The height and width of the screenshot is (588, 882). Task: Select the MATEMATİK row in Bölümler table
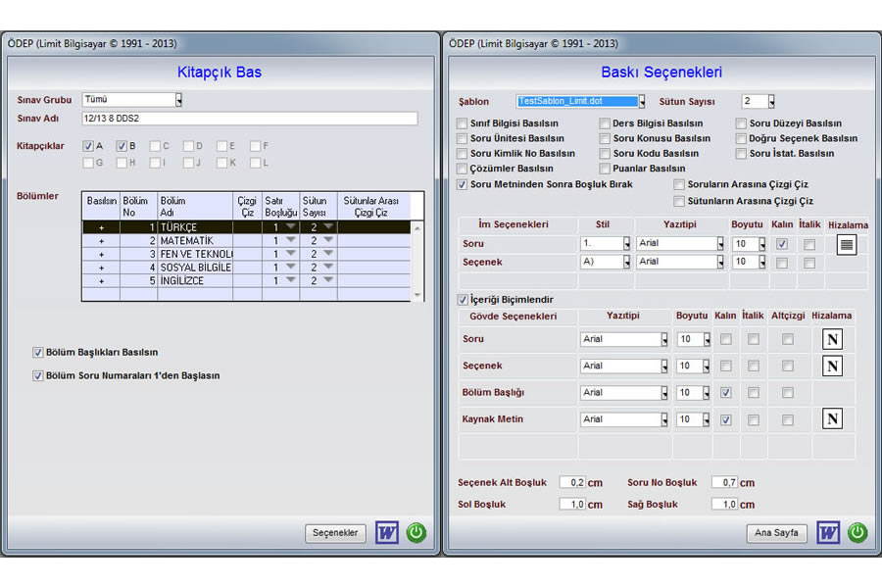196,241
